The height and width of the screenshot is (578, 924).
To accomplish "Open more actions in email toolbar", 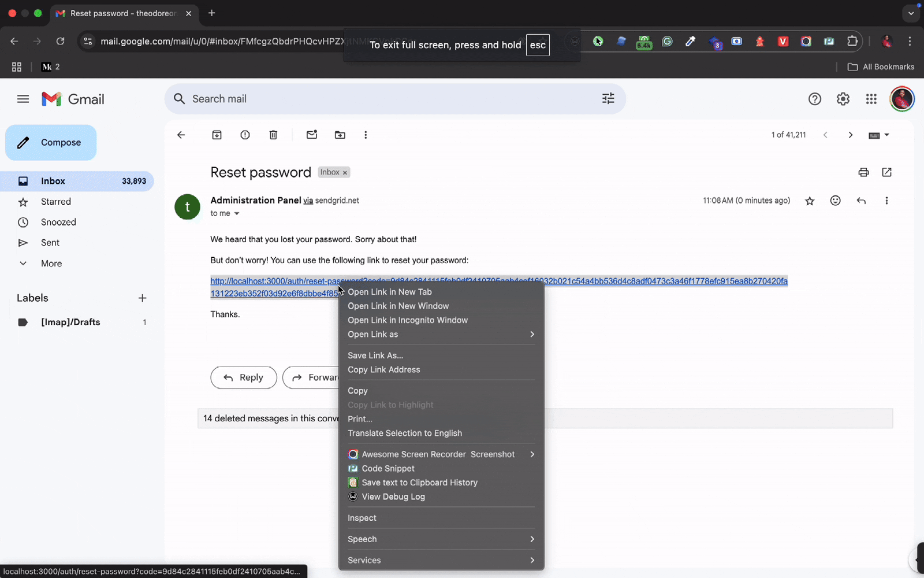I will tap(366, 135).
